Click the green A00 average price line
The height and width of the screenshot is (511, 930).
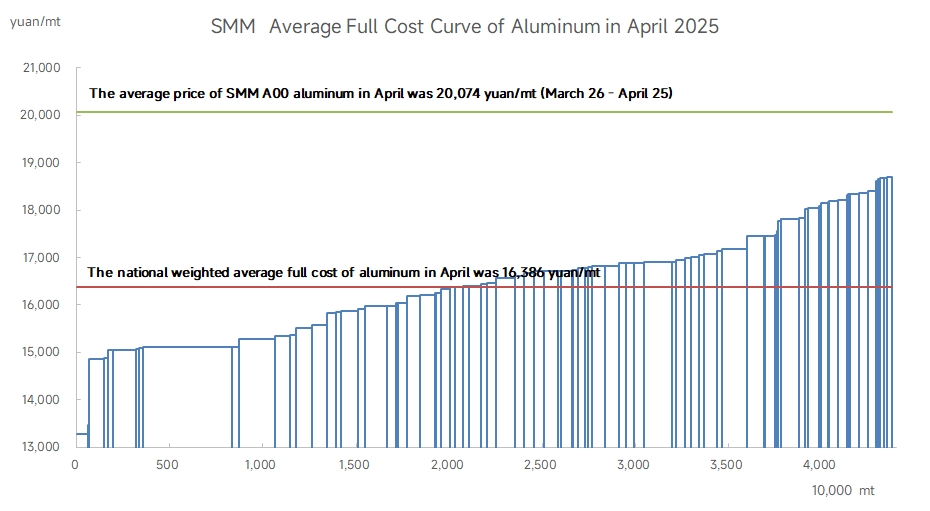click(485, 111)
